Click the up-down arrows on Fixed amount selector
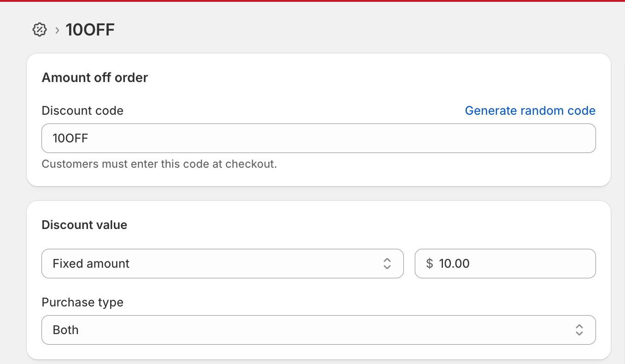This screenshot has height=364, width=625. (387, 264)
